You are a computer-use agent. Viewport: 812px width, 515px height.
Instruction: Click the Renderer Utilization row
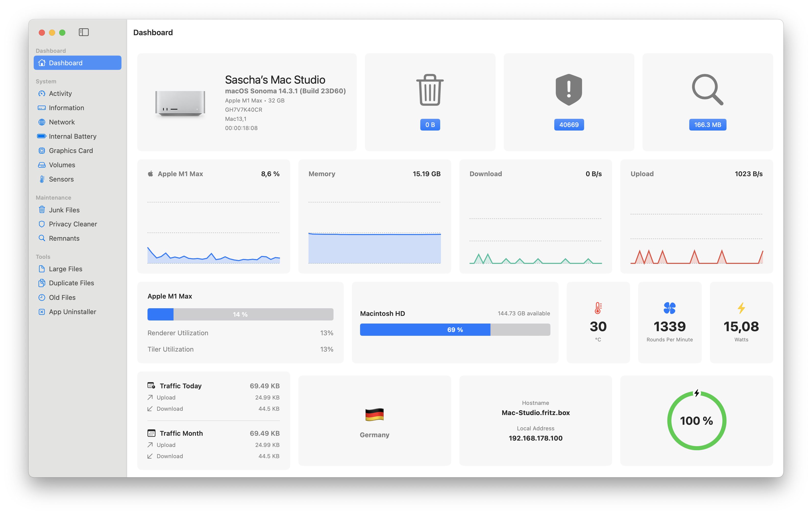(x=240, y=333)
